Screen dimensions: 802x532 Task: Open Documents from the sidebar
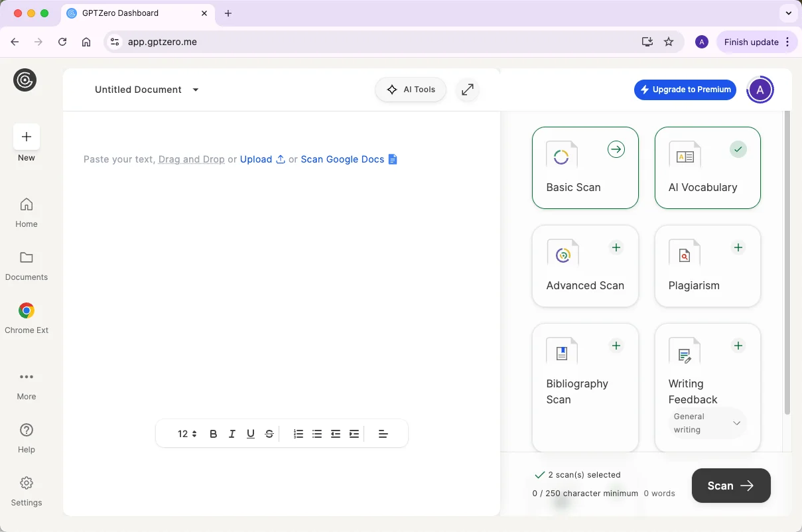[26, 264]
